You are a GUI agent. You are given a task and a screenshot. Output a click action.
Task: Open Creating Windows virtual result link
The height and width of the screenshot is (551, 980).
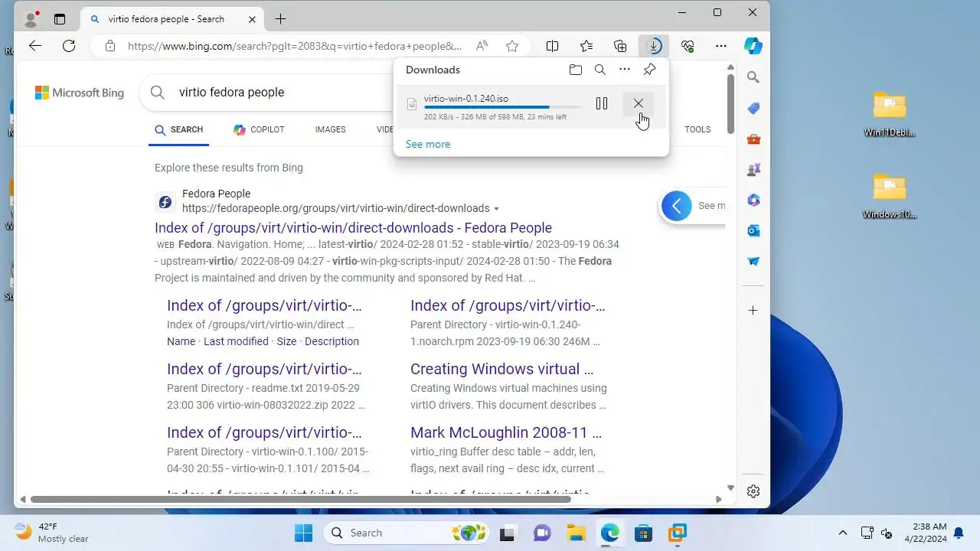tap(501, 369)
